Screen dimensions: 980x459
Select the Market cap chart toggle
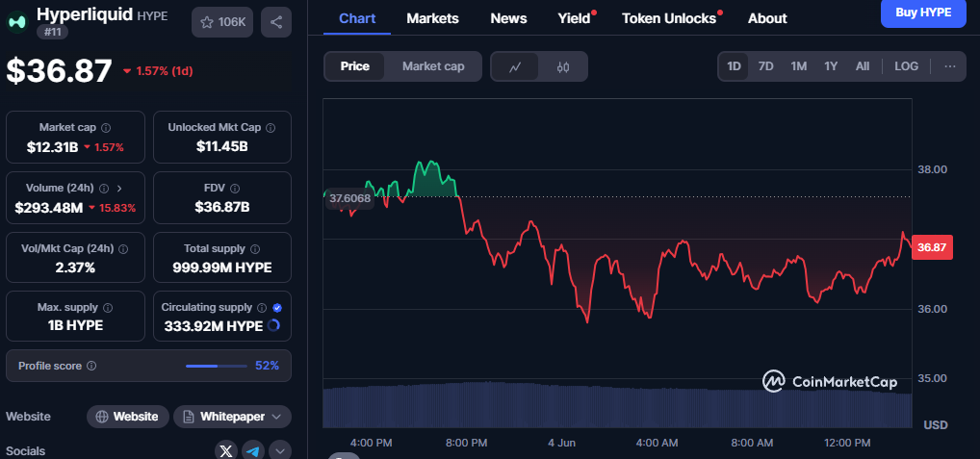[x=433, y=66]
